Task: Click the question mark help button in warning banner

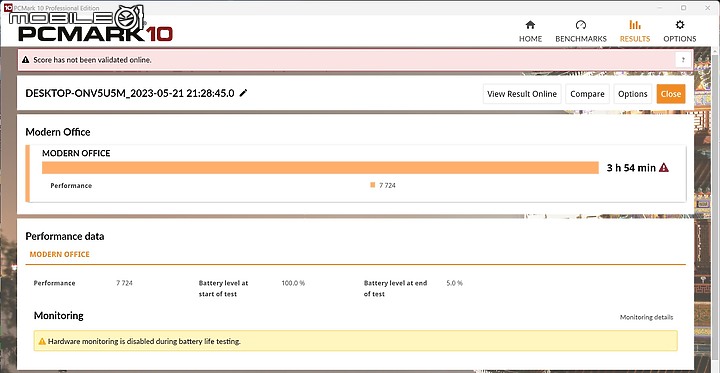Action: 683,60
